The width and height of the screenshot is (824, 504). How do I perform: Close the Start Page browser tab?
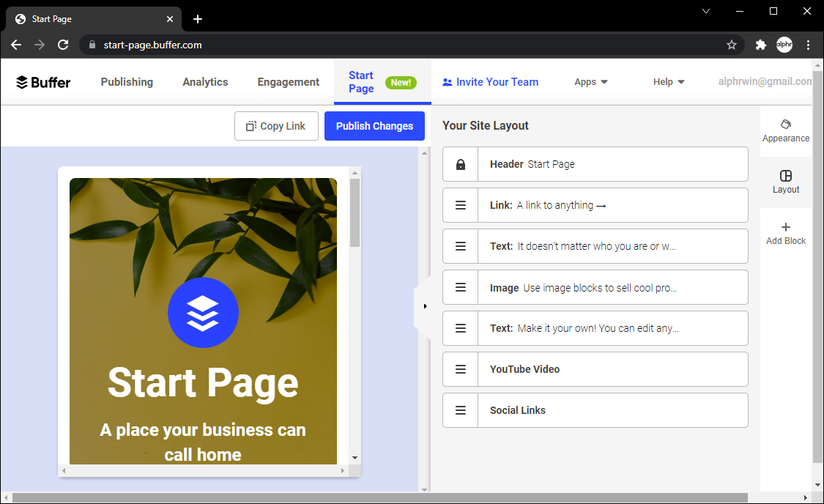(x=170, y=19)
